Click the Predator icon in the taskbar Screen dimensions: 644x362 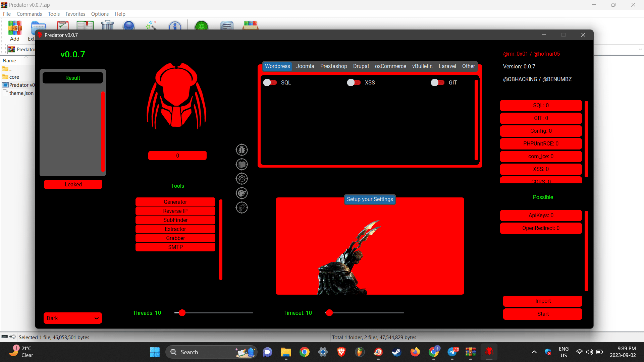[x=489, y=352]
